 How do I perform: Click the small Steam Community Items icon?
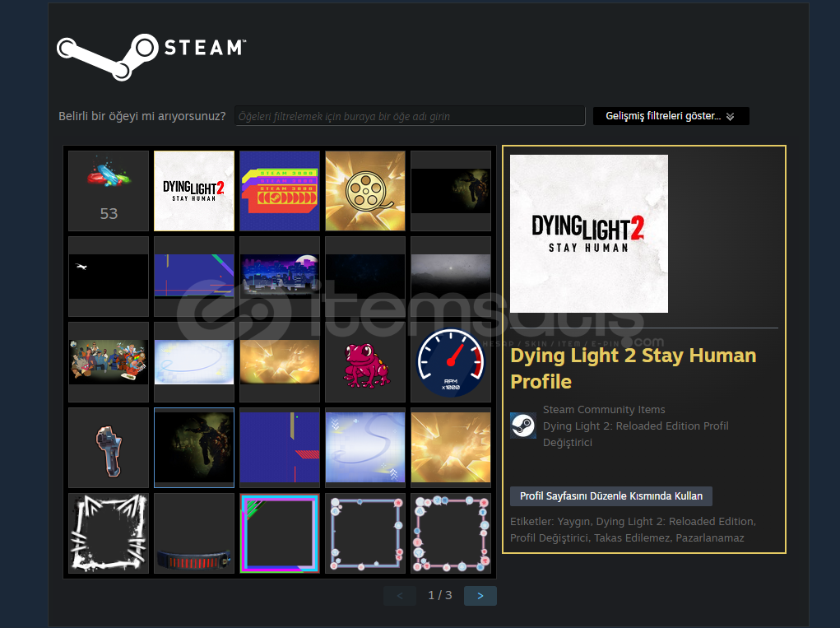523,426
